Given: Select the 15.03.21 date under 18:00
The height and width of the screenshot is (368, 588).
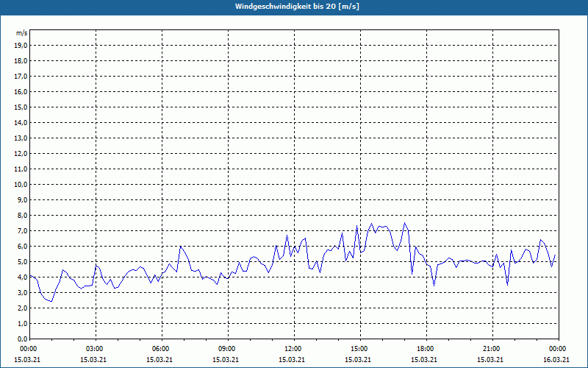Looking at the screenshot, I should 424,360.
